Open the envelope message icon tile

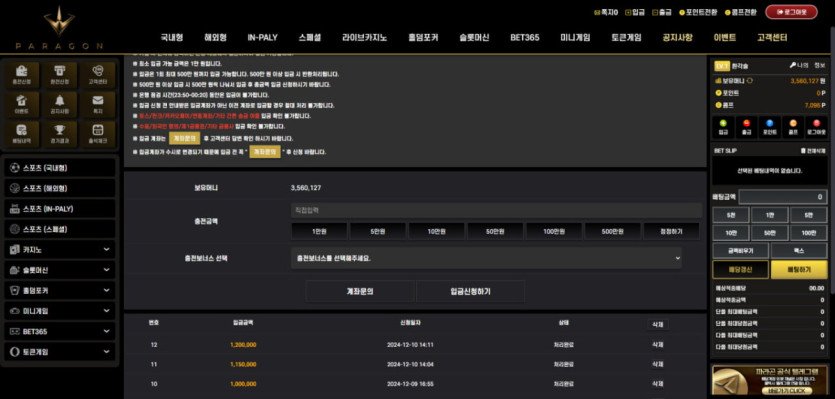[97, 104]
